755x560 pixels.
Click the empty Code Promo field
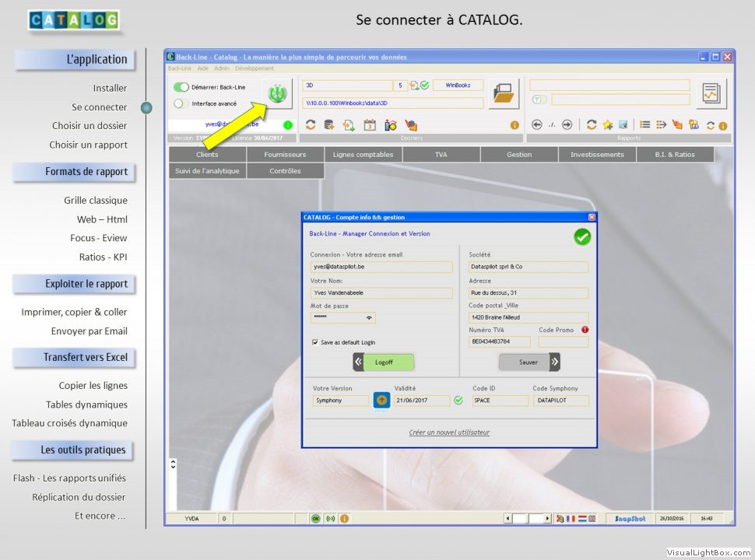(564, 341)
